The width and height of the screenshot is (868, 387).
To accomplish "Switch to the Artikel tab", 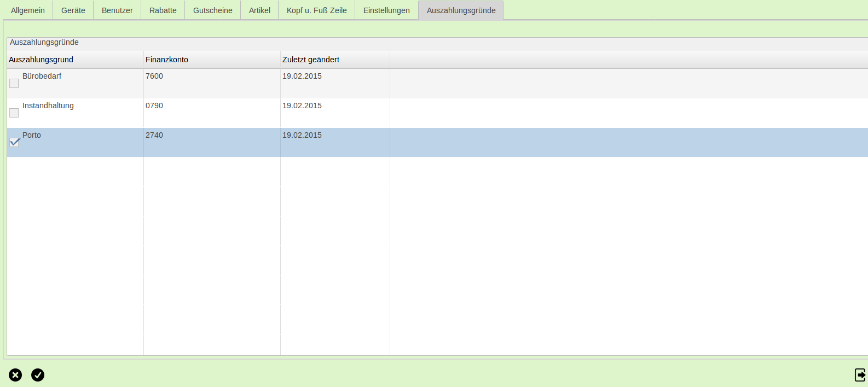I will 259,10.
